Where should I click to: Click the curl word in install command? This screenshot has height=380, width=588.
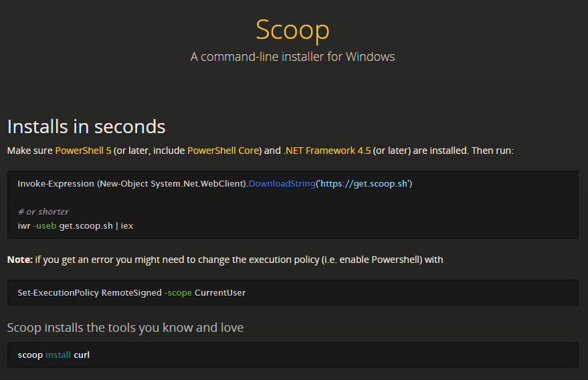pos(82,355)
